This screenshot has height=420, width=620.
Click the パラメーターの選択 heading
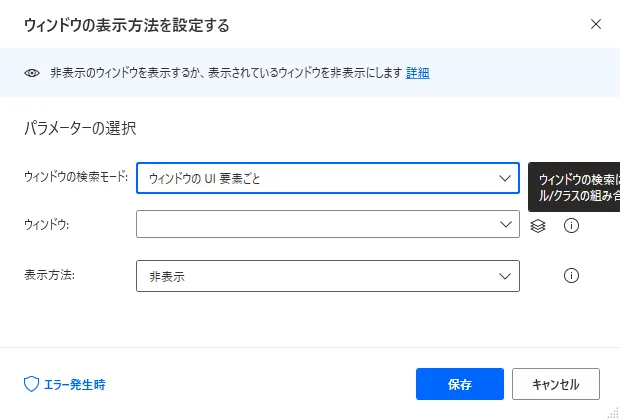tap(79, 128)
